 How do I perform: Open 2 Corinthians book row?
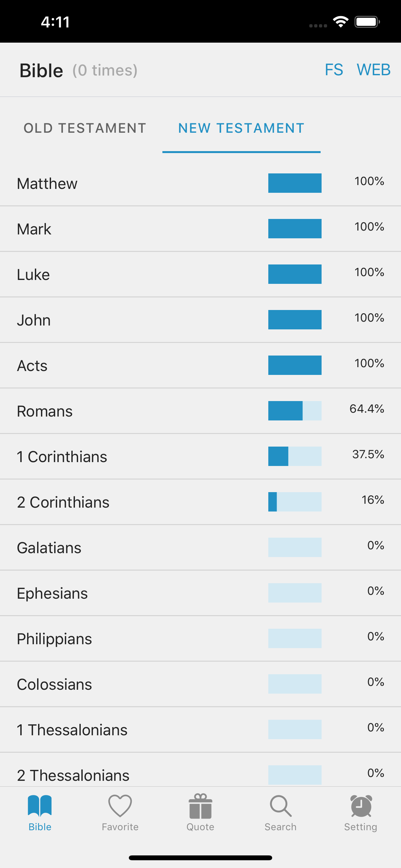(x=200, y=502)
